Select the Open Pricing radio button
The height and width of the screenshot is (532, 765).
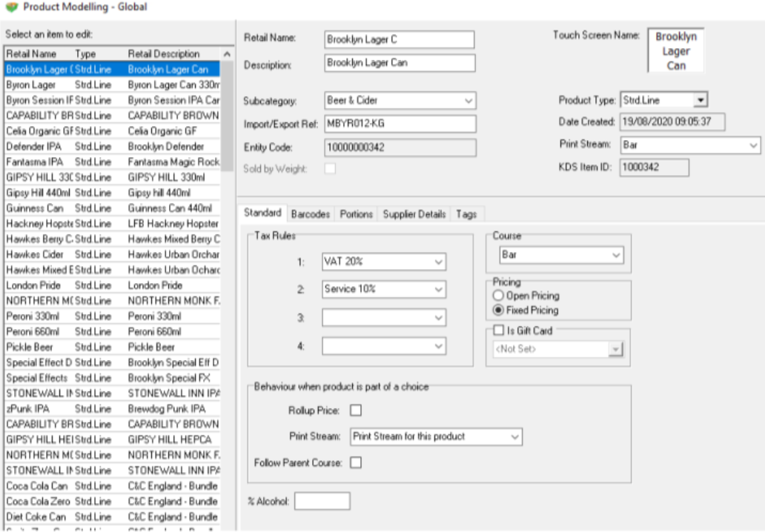498,296
